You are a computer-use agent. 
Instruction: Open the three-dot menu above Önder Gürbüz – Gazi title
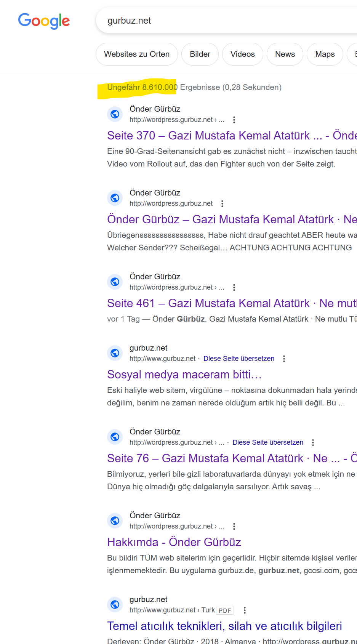(222, 203)
